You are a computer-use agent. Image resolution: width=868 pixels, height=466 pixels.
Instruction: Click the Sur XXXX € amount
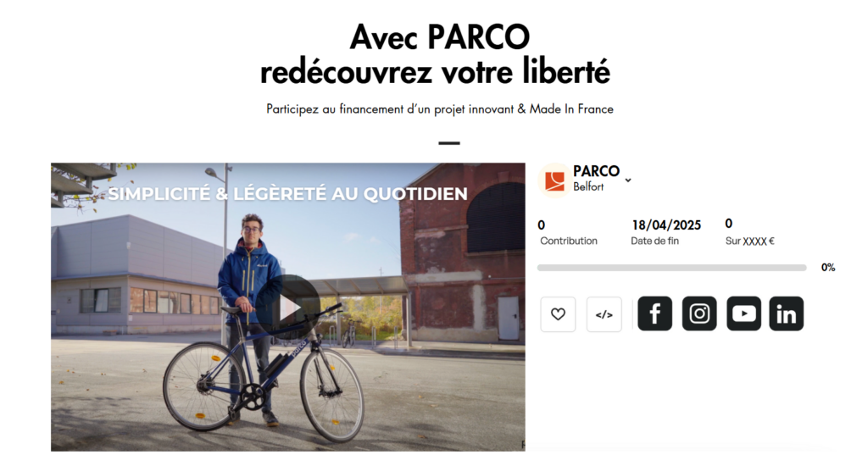tap(749, 241)
